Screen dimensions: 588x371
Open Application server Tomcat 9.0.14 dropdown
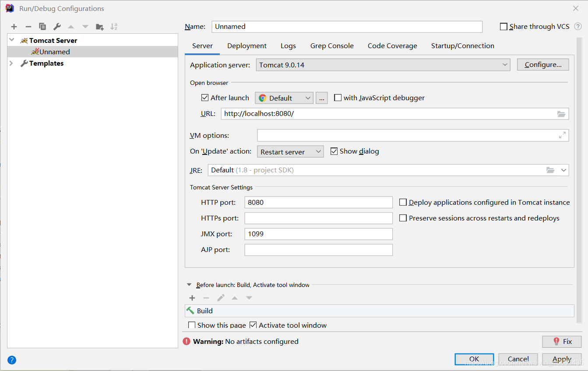click(x=383, y=65)
